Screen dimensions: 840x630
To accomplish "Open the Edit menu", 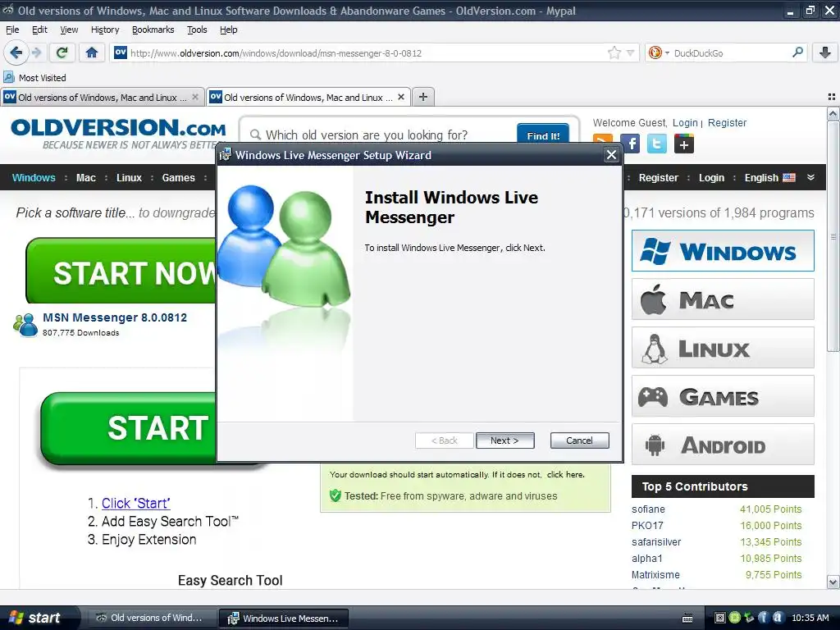I will (39, 30).
